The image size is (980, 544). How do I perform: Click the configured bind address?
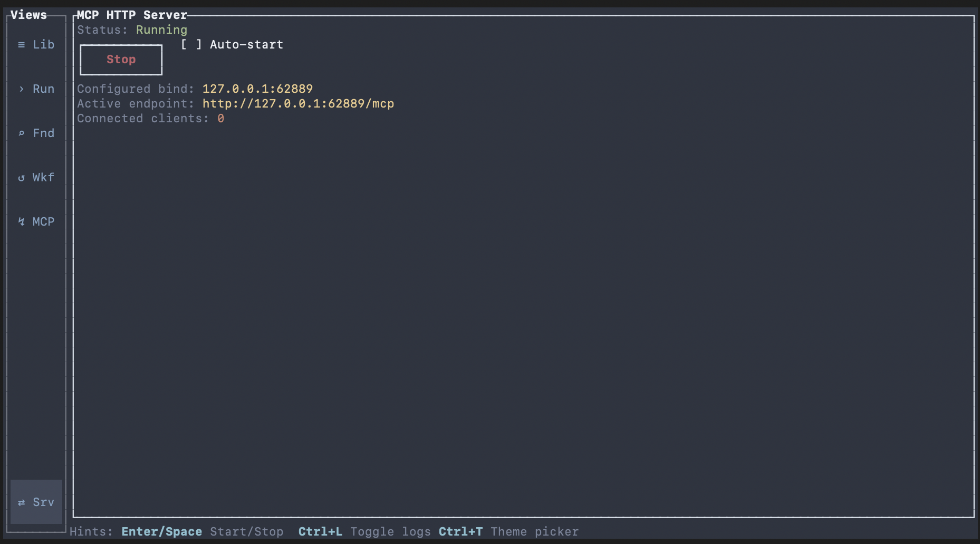[x=257, y=89]
